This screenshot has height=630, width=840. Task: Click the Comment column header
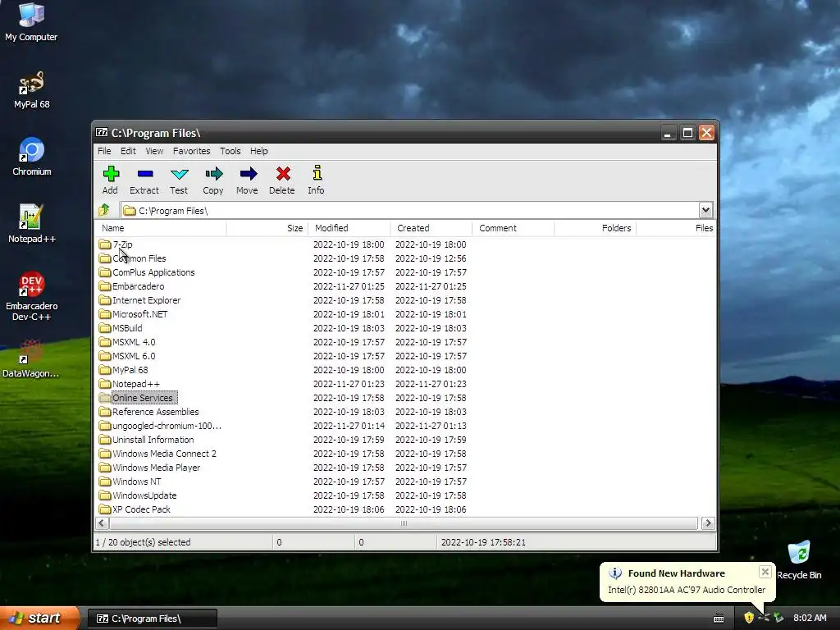point(514,228)
